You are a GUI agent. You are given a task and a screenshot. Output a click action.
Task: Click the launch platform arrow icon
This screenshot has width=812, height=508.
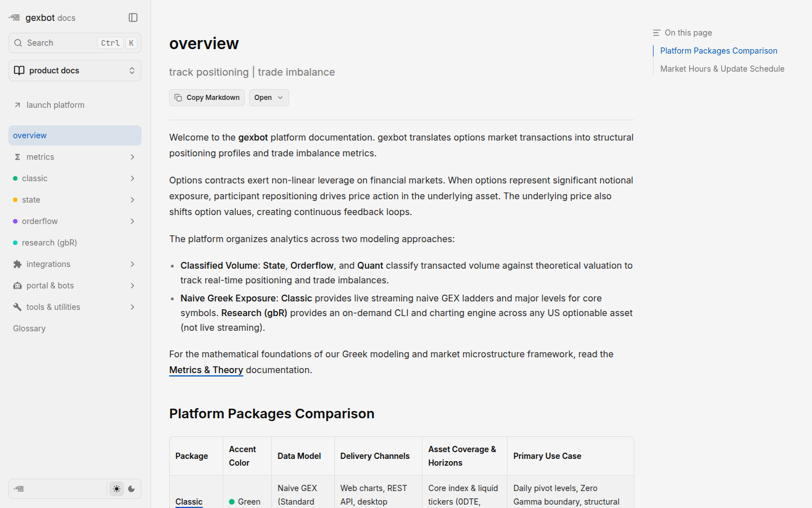click(x=17, y=105)
